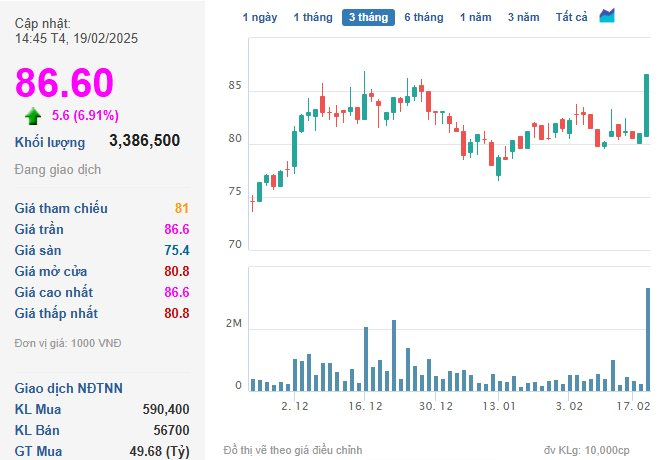Select the '3 tháng' time range tab
The width and height of the screenshot is (663, 460).
(x=368, y=17)
